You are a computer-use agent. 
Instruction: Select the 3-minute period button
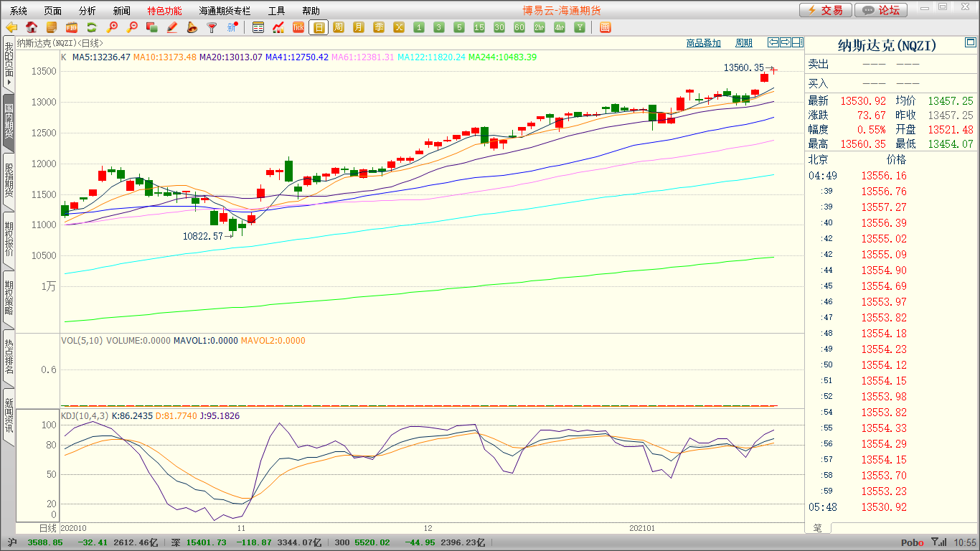(439, 27)
